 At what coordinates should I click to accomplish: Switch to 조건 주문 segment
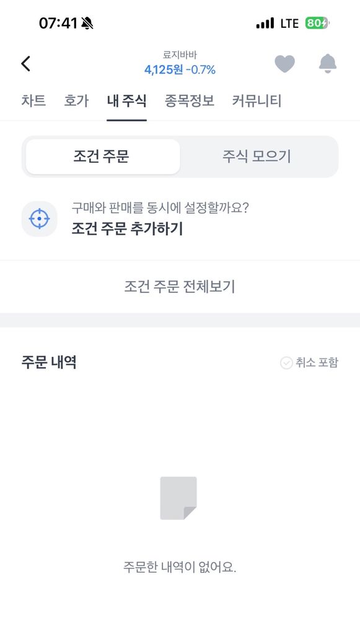[x=103, y=157]
